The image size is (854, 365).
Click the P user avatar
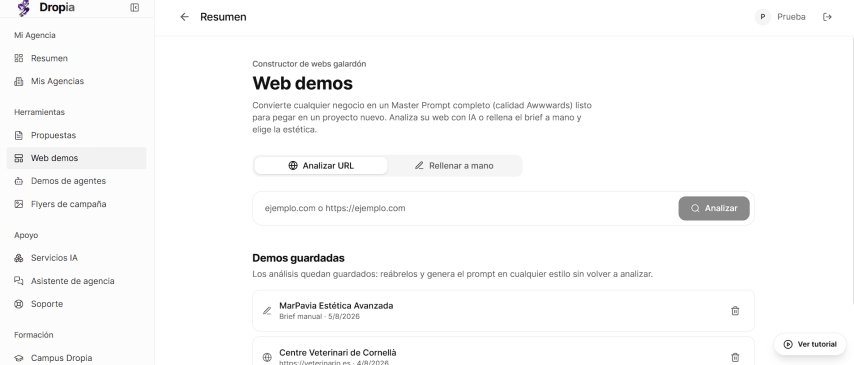[762, 17]
